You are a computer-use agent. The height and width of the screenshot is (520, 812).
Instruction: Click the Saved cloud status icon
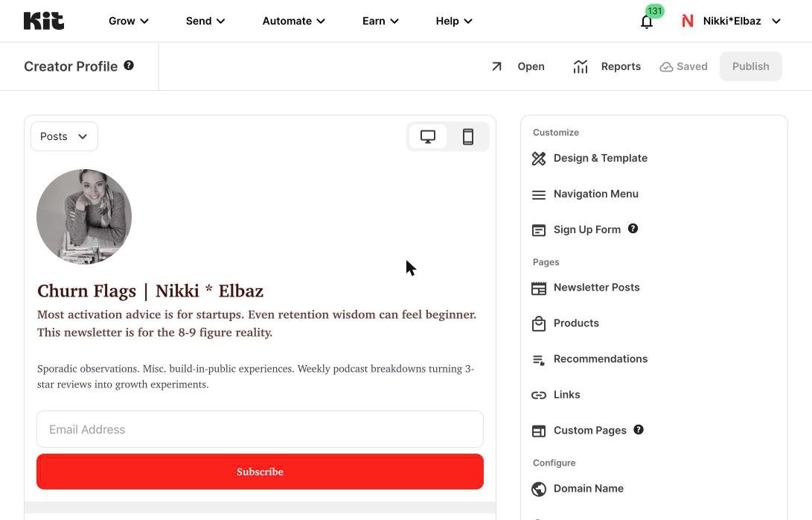point(666,67)
